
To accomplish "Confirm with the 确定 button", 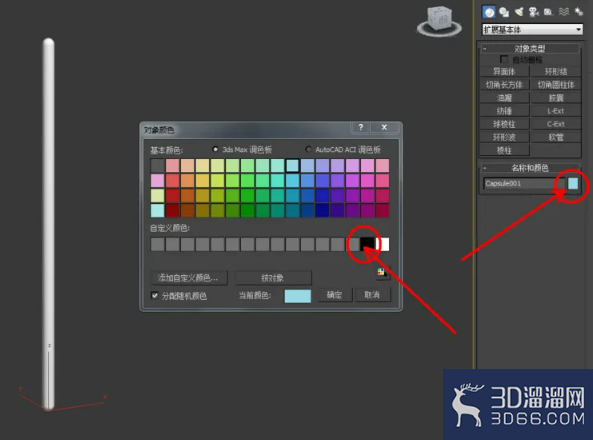I will pyautogui.click(x=334, y=295).
